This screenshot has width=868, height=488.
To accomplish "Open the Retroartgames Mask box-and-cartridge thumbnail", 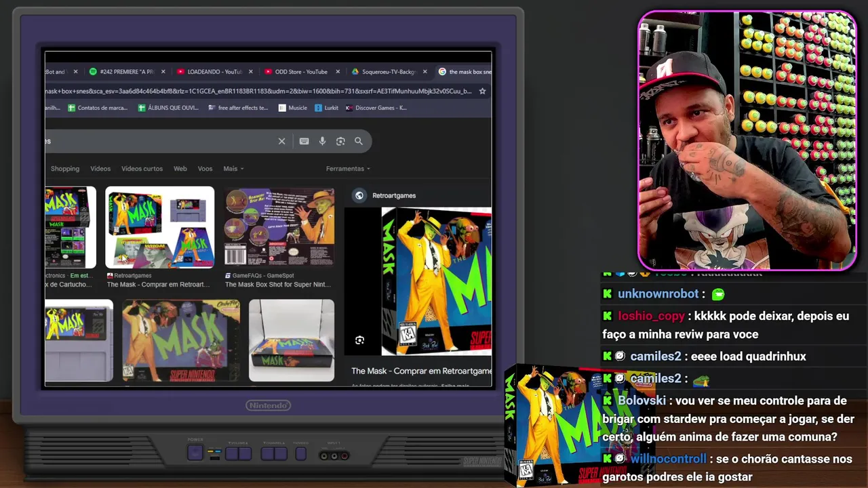I will [x=160, y=227].
